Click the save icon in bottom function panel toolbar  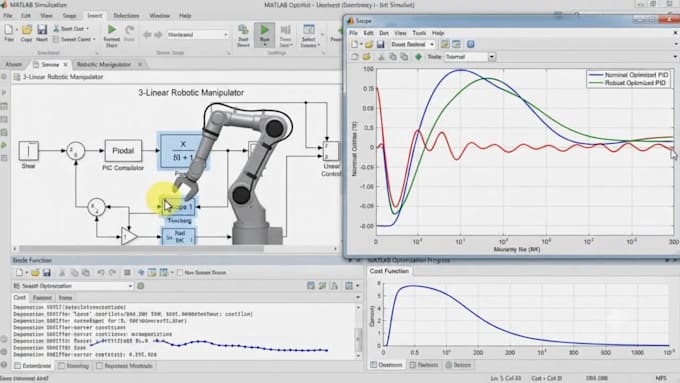pos(46,272)
